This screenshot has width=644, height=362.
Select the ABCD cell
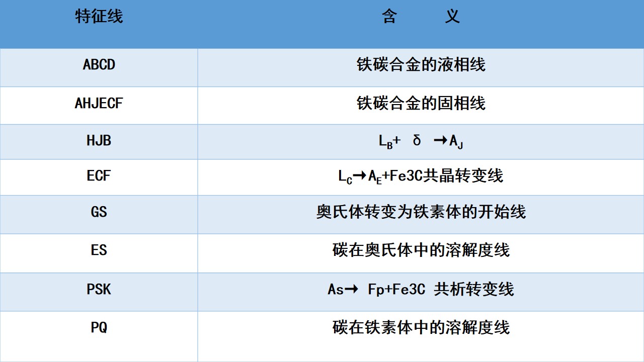click(x=99, y=65)
